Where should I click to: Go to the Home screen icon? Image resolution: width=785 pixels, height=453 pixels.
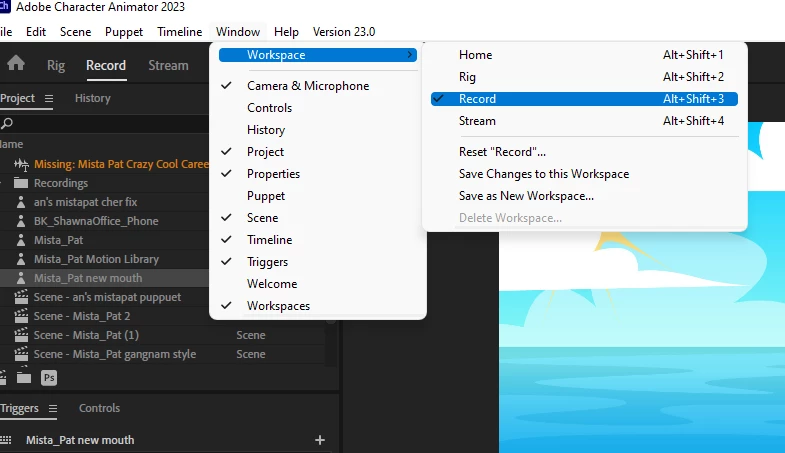(16, 64)
